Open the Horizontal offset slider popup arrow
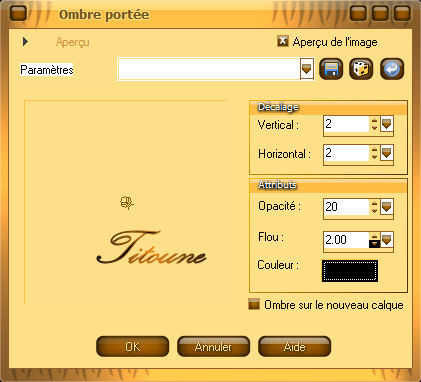The height and width of the screenshot is (382, 421). pos(387,153)
